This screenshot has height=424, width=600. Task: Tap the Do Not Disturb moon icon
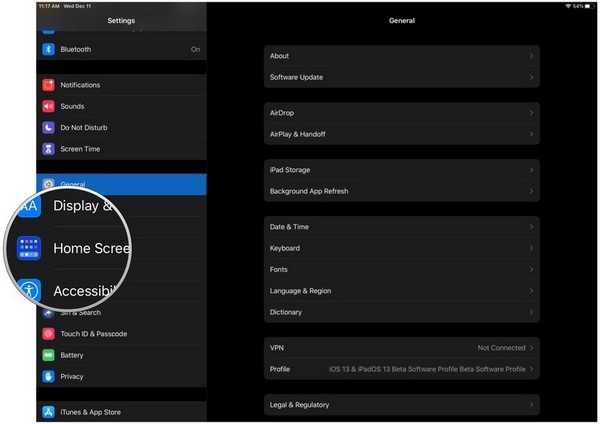point(48,128)
